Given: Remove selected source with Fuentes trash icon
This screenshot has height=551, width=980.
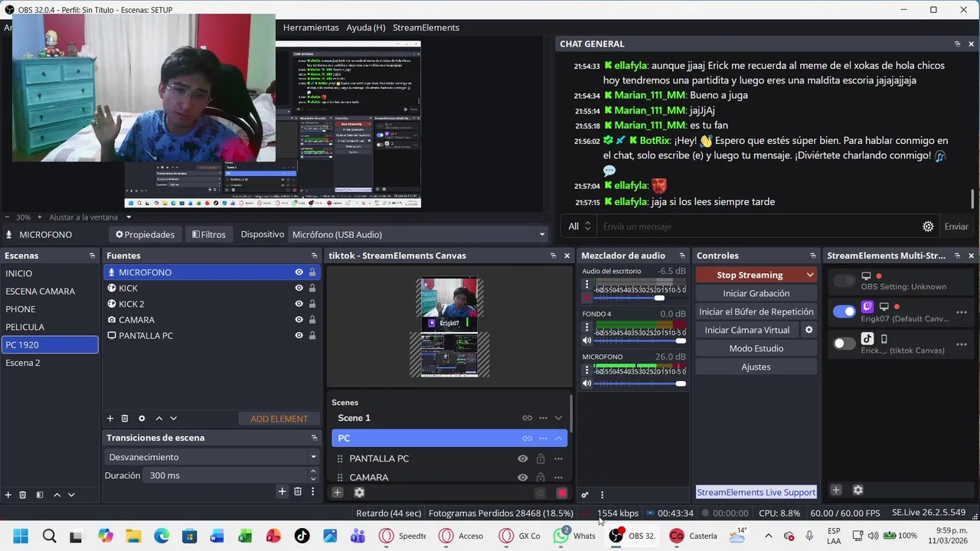Looking at the screenshot, I should pyautogui.click(x=125, y=419).
